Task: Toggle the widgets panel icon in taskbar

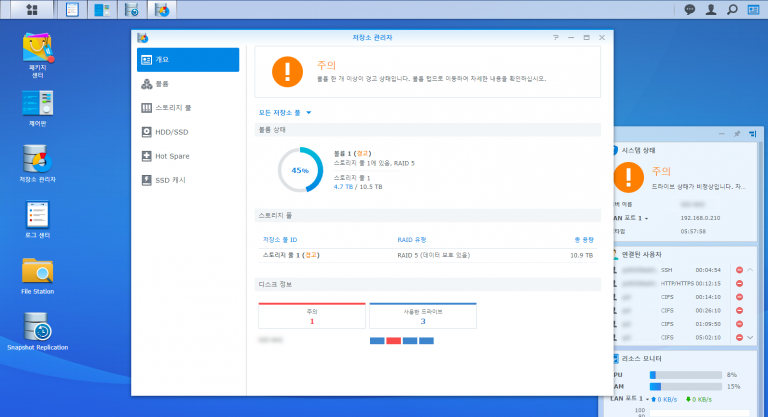Action: 753,9
